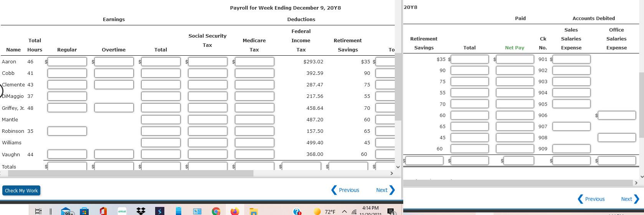Click Total deductions field for check 902

[x=470, y=70]
